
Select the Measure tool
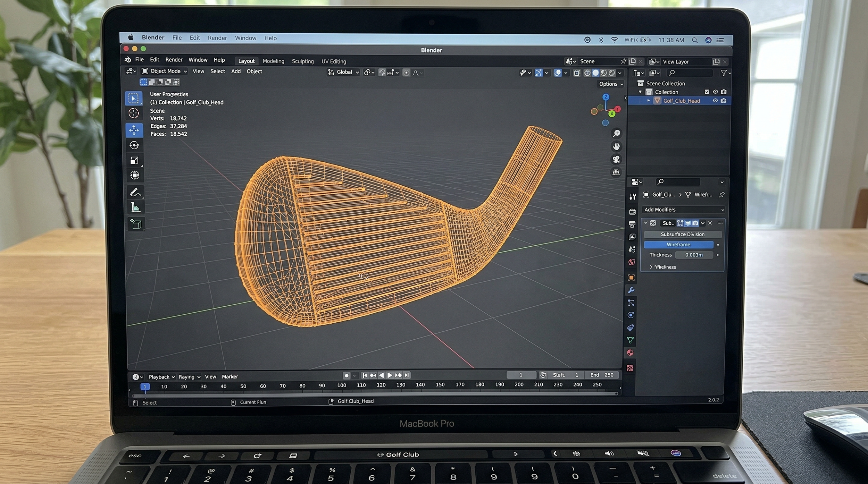tap(135, 208)
